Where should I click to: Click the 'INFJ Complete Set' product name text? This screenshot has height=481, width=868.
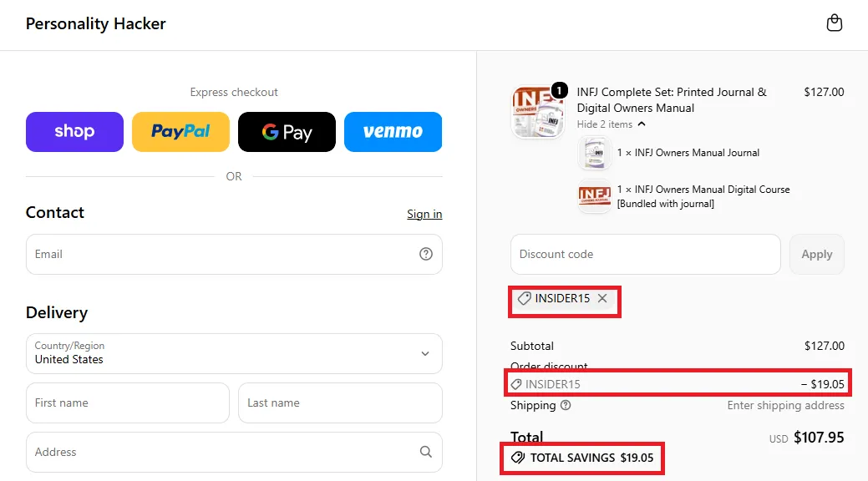tap(672, 100)
